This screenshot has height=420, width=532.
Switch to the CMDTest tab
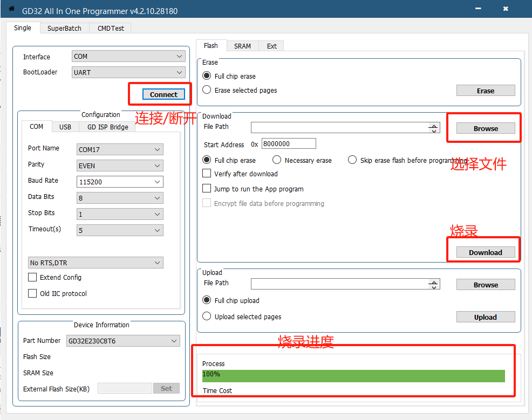(x=111, y=29)
